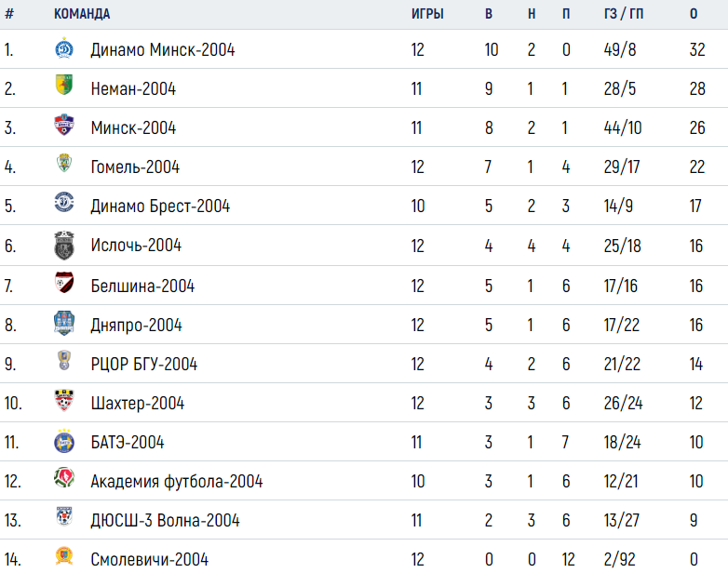Image resolution: width=728 pixels, height=573 pixels.
Task: Select the Гомель-2004 team name
Action: [x=135, y=167]
